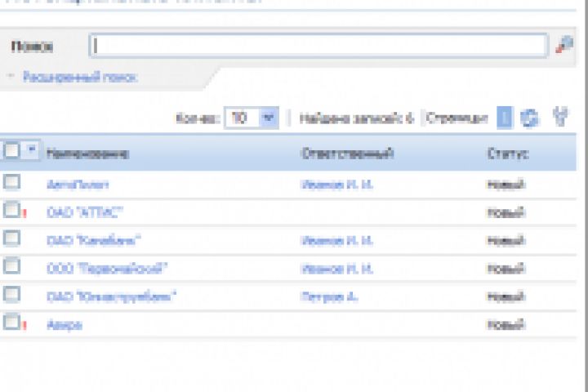Sort by the Статус column header
Image resolution: width=588 pixels, height=392 pixels.
pyautogui.click(x=508, y=154)
